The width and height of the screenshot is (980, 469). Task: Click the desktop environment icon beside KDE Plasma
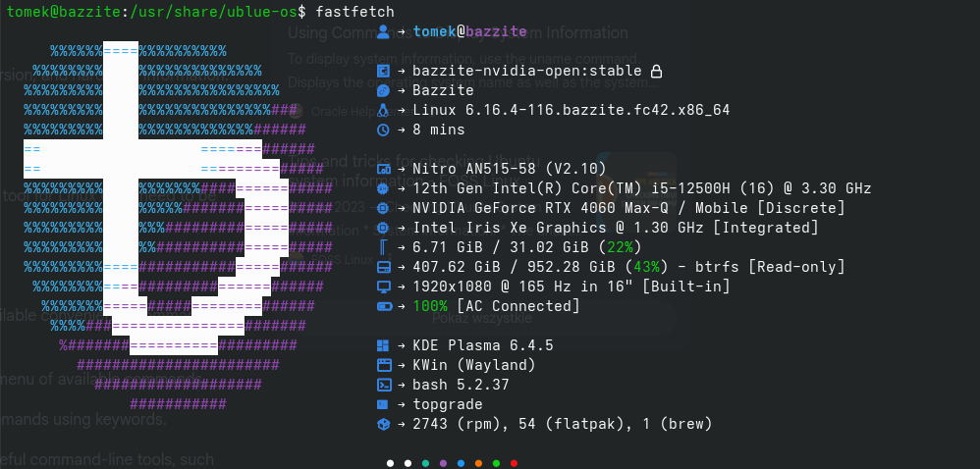click(383, 345)
